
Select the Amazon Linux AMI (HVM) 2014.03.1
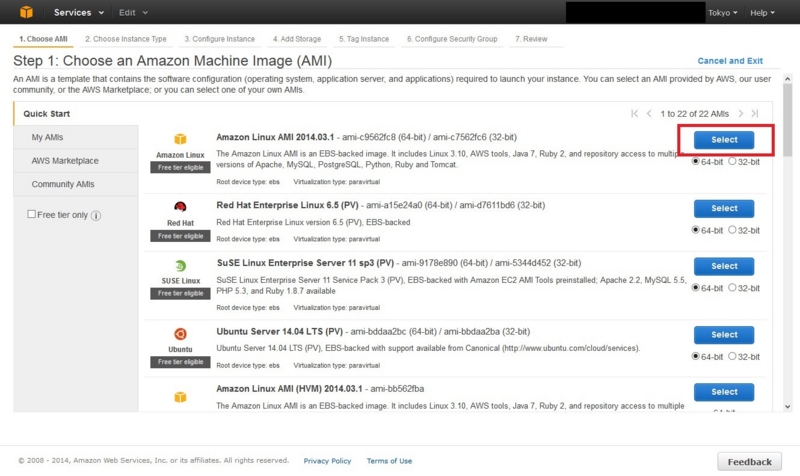tap(723, 392)
